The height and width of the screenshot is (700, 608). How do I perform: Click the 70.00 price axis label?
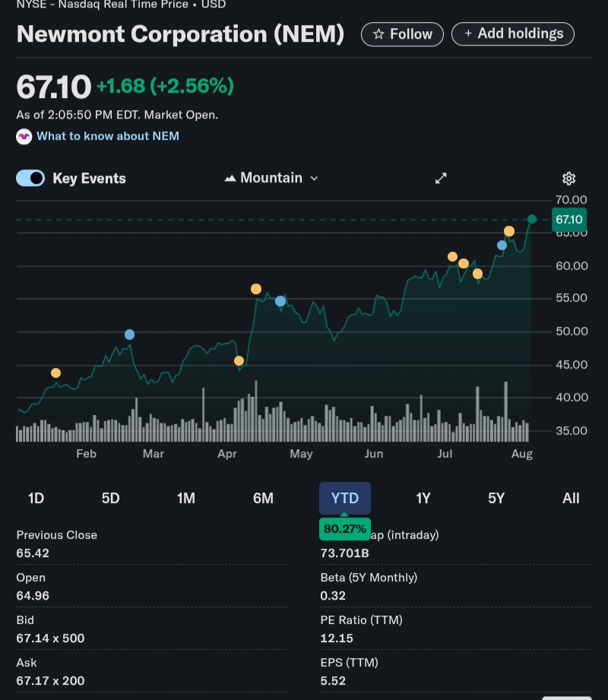pyautogui.click(x=571, y=200)
